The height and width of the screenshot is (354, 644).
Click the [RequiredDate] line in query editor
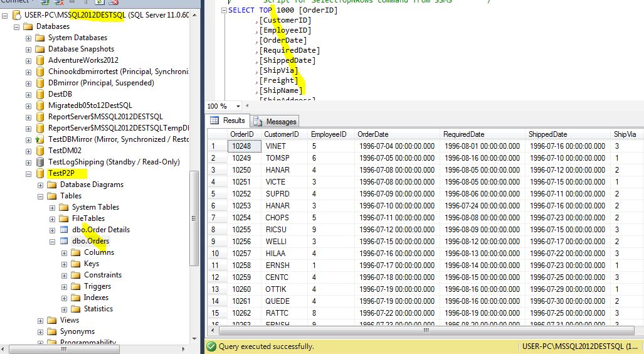pos(290,50)
